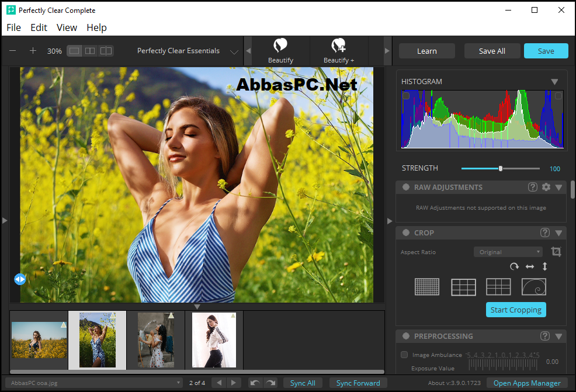The width and height of the screenshot is (576, 392).
Task: Go to previous image arrow
Action: pyautogui.click(x=219, y=383)
